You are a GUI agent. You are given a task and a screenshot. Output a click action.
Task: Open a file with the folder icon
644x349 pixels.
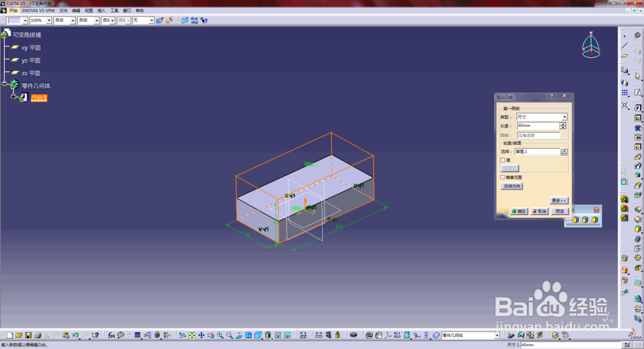click(19, 335)
